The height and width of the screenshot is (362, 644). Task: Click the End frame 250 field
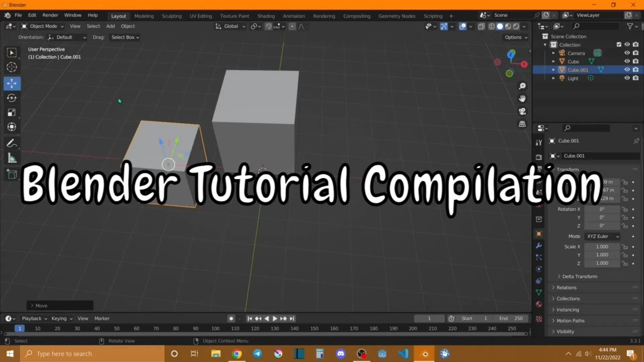[511, 318]
